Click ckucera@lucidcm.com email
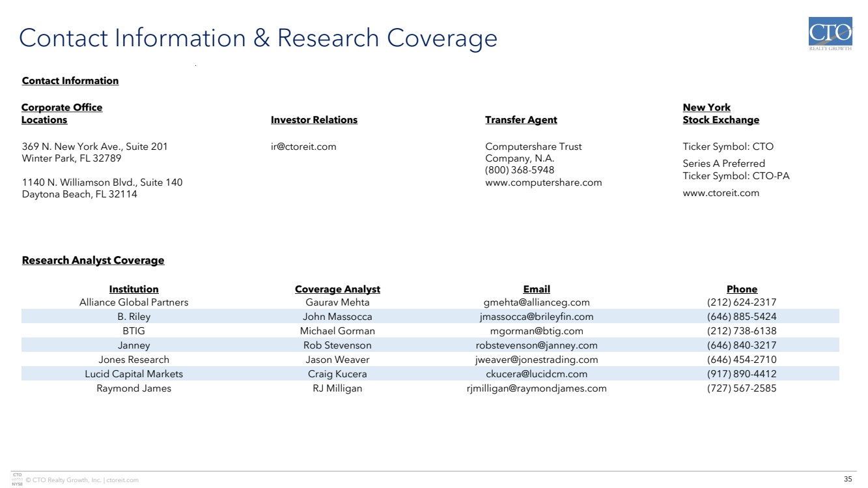This screenshot has width=868, height=488. coord(537,374)
